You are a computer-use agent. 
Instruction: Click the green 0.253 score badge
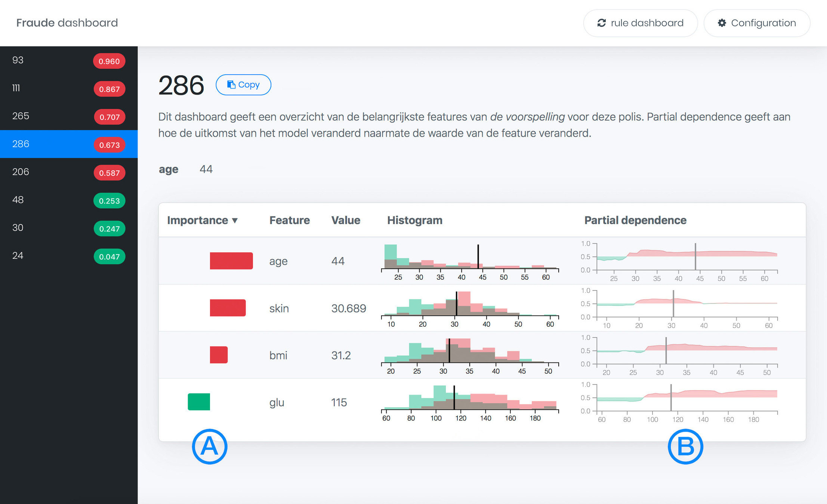click(x=109, y=201)
